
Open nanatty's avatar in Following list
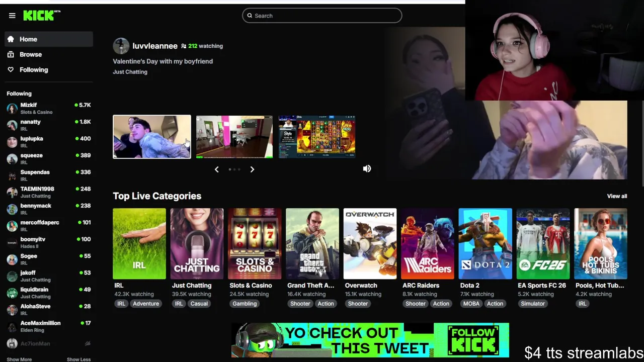pyautogui.click(x=12, y=125)
